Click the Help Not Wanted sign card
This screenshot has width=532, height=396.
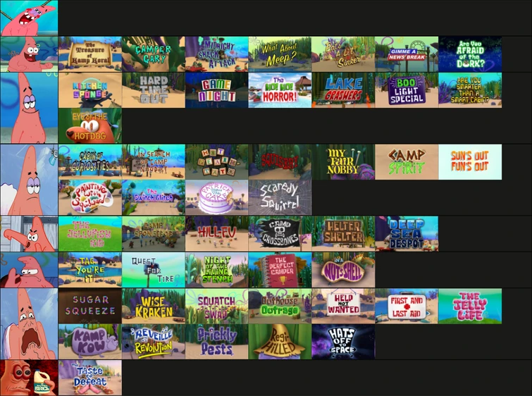point(343,306)
